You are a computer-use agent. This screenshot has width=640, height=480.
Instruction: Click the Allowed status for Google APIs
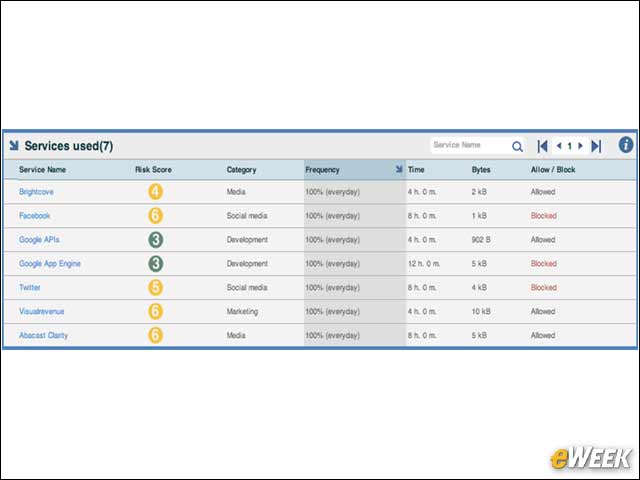543,240
